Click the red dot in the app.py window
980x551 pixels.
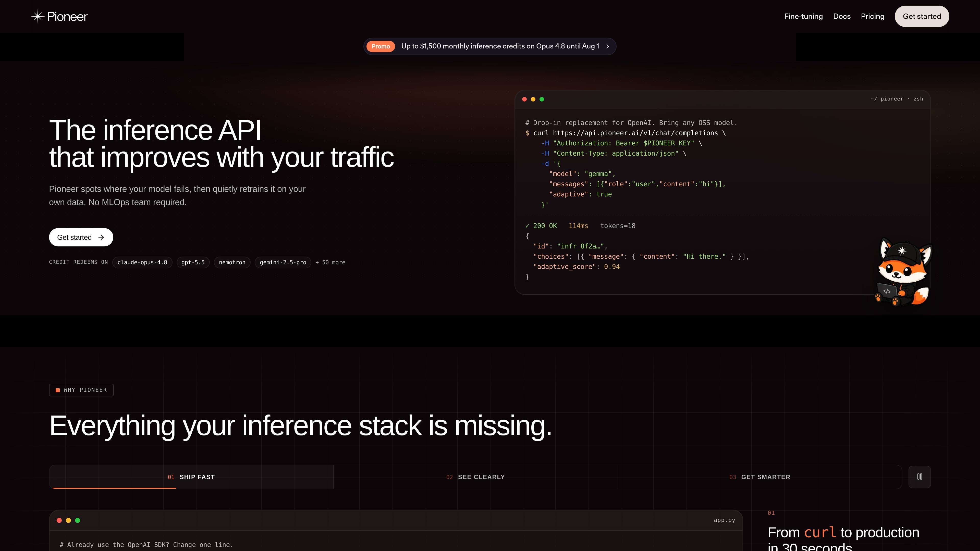point(59,520)
